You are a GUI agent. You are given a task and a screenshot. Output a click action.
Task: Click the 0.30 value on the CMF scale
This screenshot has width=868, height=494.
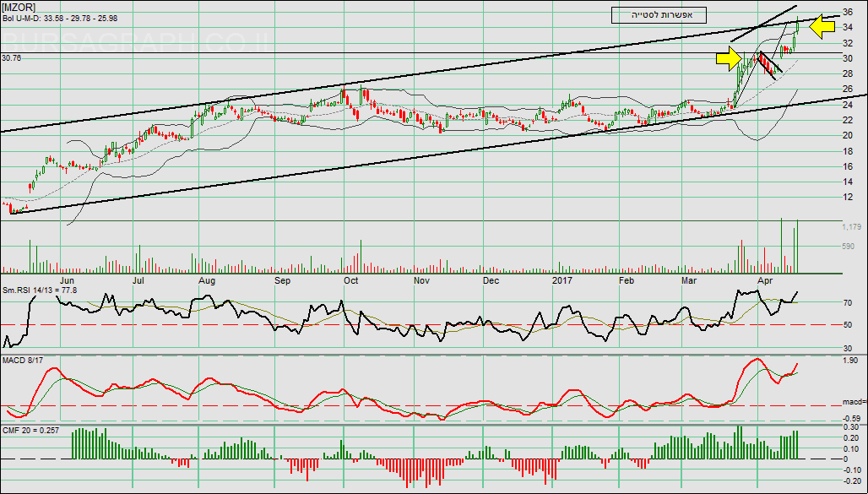[852, 427]
